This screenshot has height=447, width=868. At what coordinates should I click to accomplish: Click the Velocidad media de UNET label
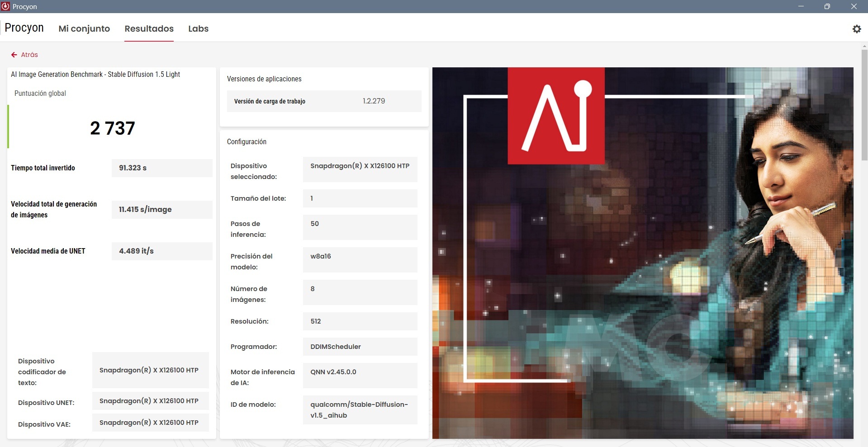point(48,251)
